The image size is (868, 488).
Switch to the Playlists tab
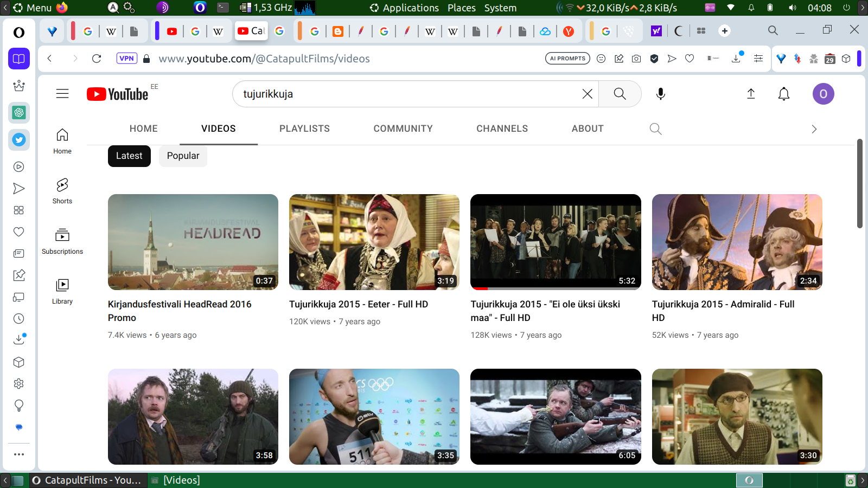tap(304, 129)
